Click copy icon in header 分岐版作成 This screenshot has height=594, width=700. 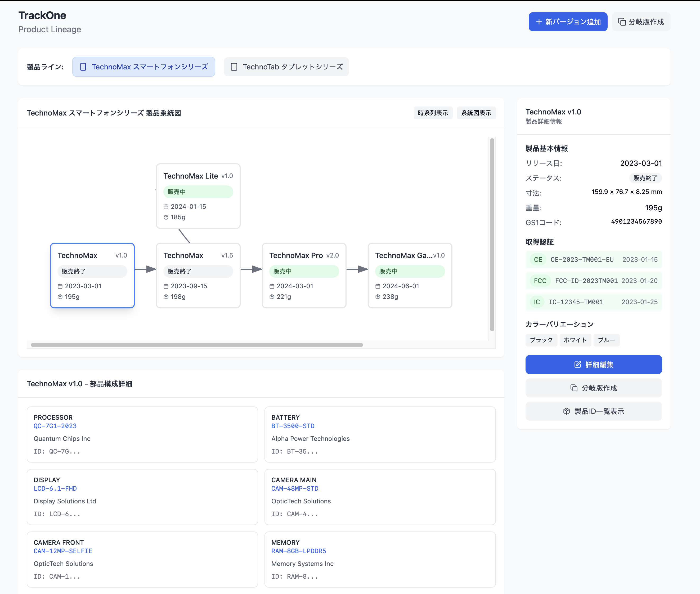(622, 22)
